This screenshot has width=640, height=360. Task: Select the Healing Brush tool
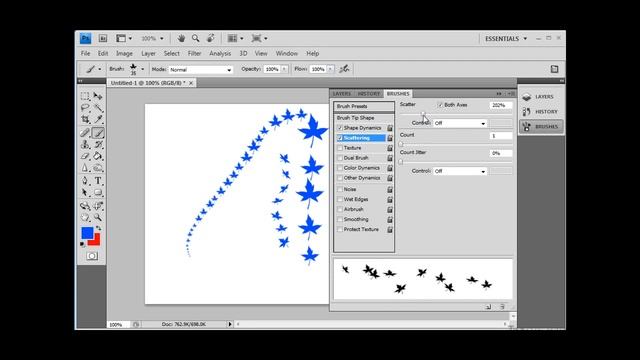point(85,133)
